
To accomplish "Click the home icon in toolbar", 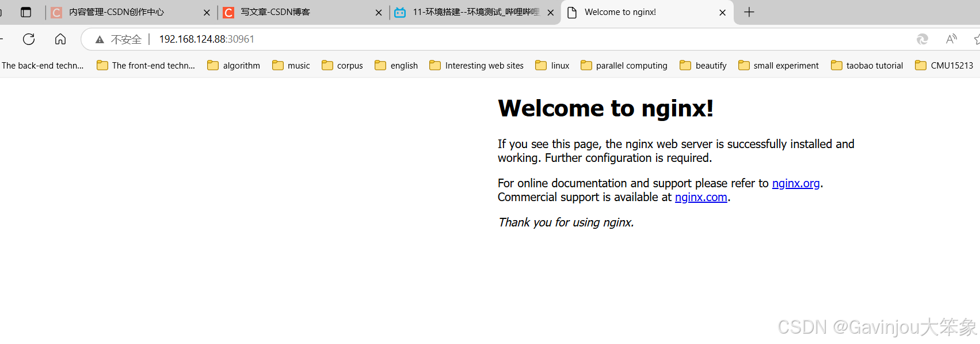I will click(x=60, y=39).
